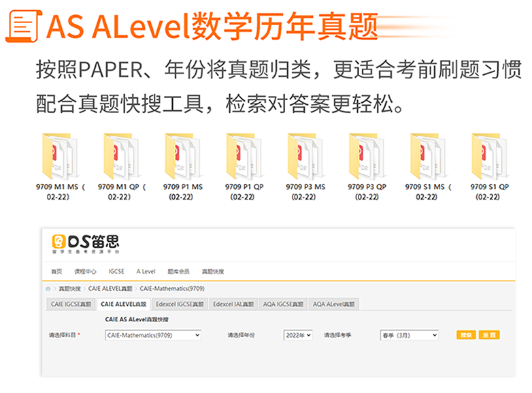Select the AQA ALevel真题 tab
Screen dimensions: 532x393
(x=334, y=304)
